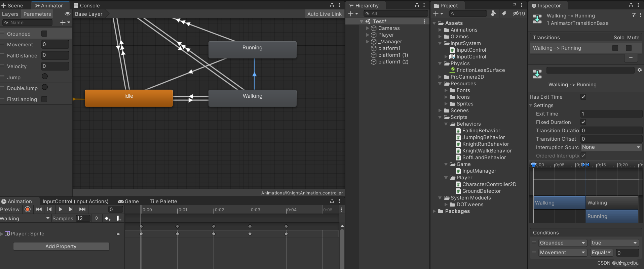
Task: Click Search by Label tag icon
Action: click(504, 13)
